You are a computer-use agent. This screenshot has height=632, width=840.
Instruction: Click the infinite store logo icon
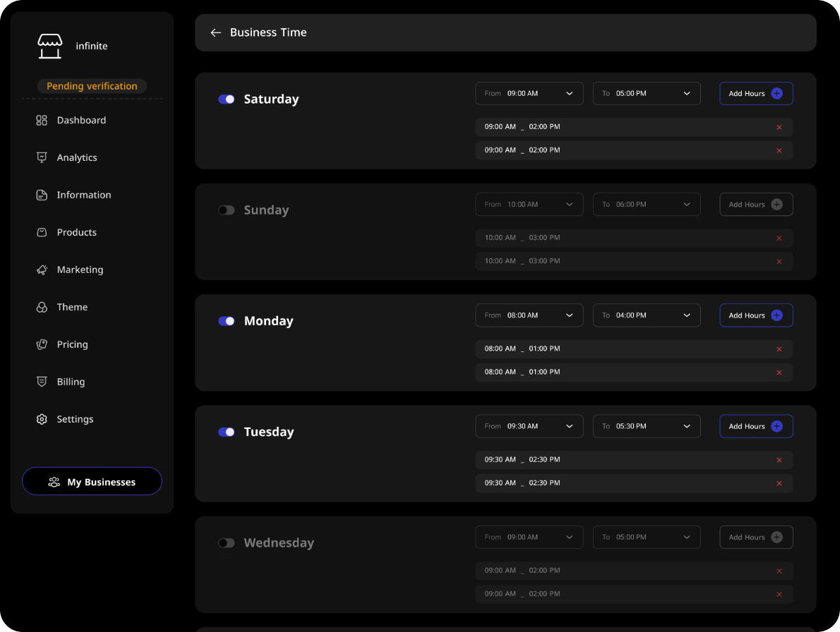pos(50,46)
